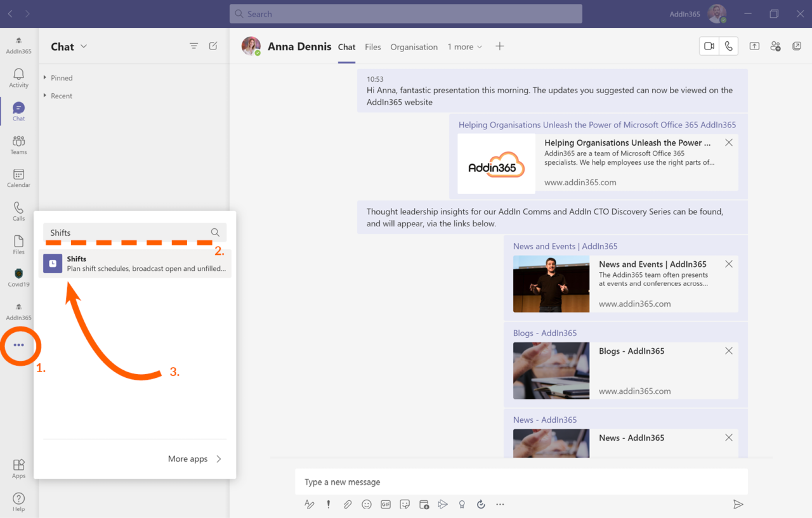The image size is (812, 518).
Task: Click the "More apps" link
Action: pos(187,458)
